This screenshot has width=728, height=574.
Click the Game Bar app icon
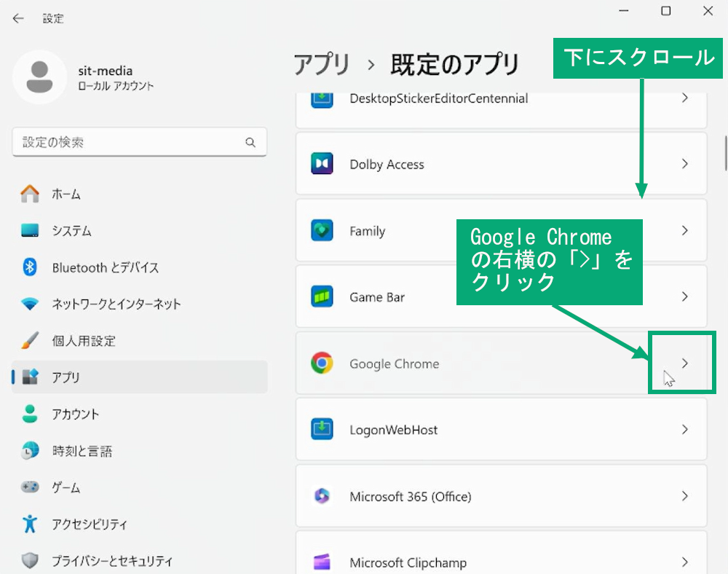(x=322, y=296)
